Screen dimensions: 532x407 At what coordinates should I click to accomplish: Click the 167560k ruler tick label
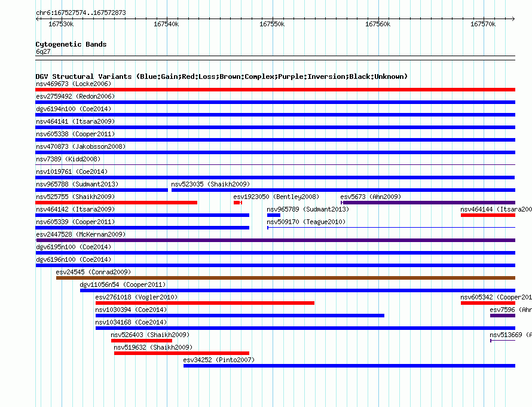click(378, 24)
